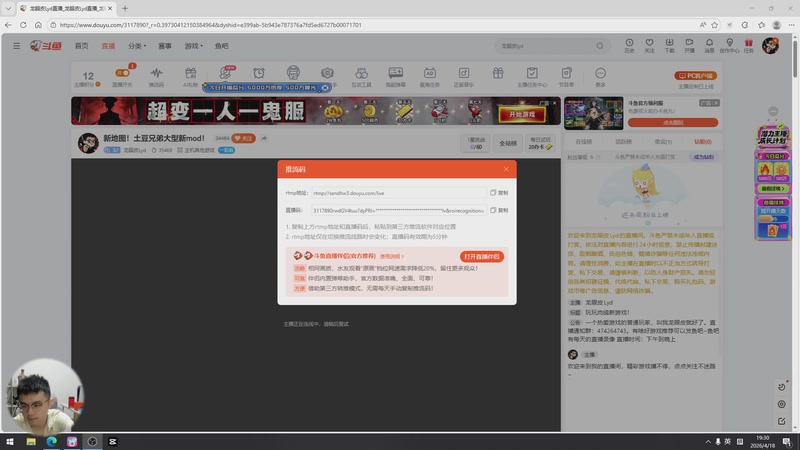This screenshot has width=800, height=450.
Task: Copy the rtmp address
Action: pos(499,193)
